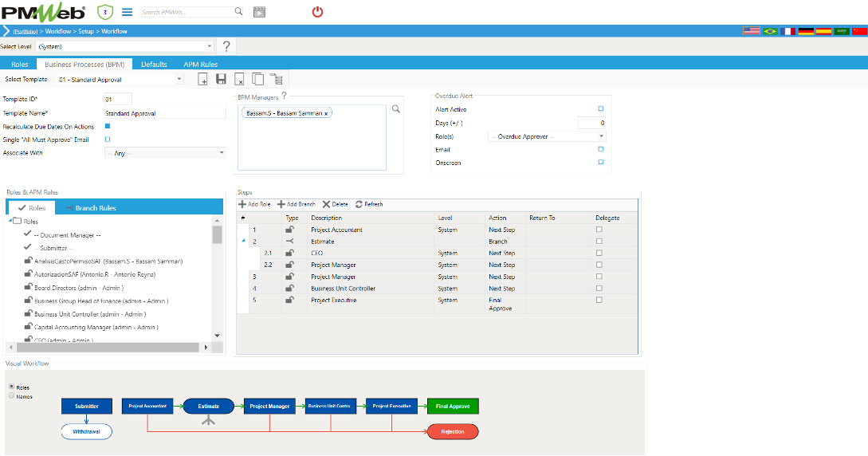This screenshot has height=456, width=868.
Task: Collapse the Roles tree folder
Action: pyautogui.click(x=10, y=220)
